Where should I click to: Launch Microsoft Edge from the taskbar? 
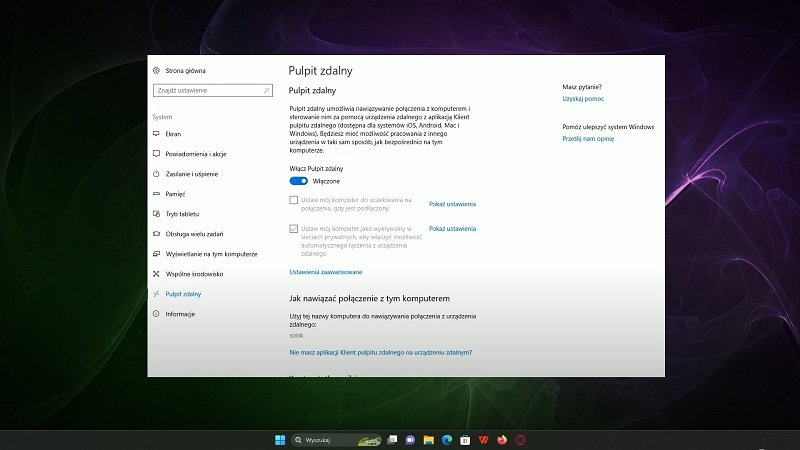coord(447,440)
